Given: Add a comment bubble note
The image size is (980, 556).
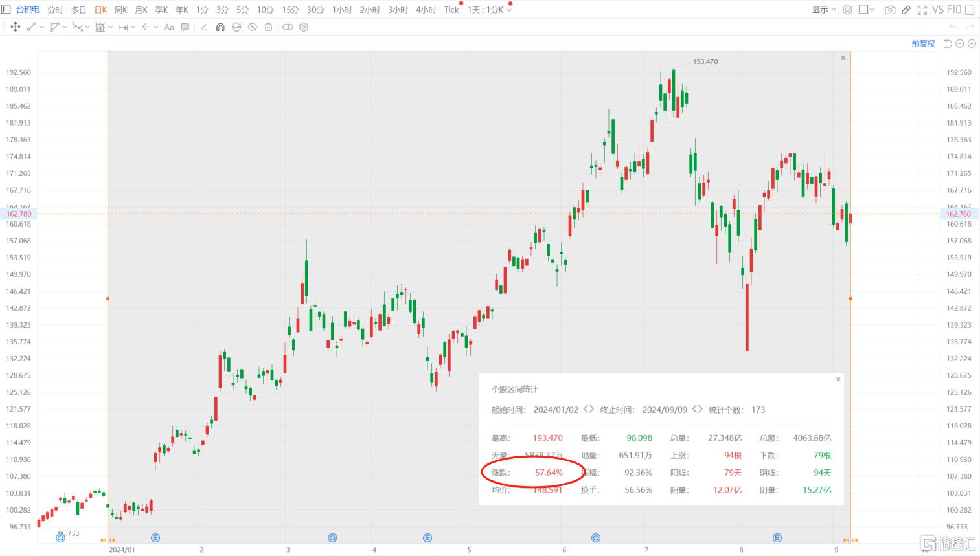Looking at the screenshot, I should click(x=185, y=27).
